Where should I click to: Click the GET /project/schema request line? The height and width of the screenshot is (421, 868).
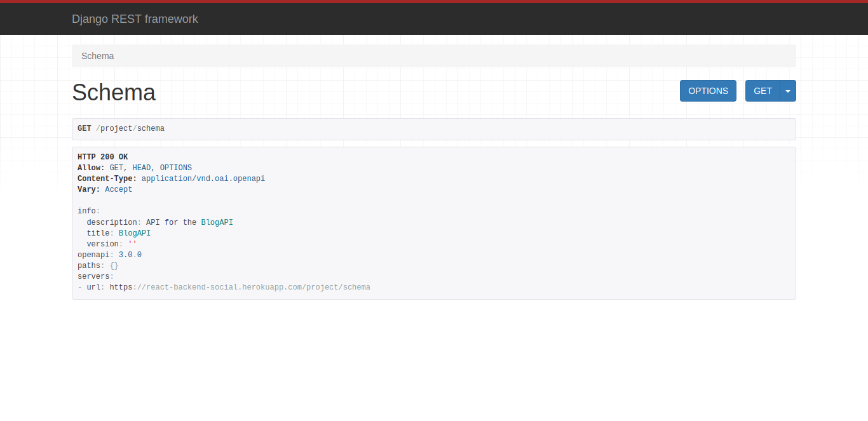(121, 128)
